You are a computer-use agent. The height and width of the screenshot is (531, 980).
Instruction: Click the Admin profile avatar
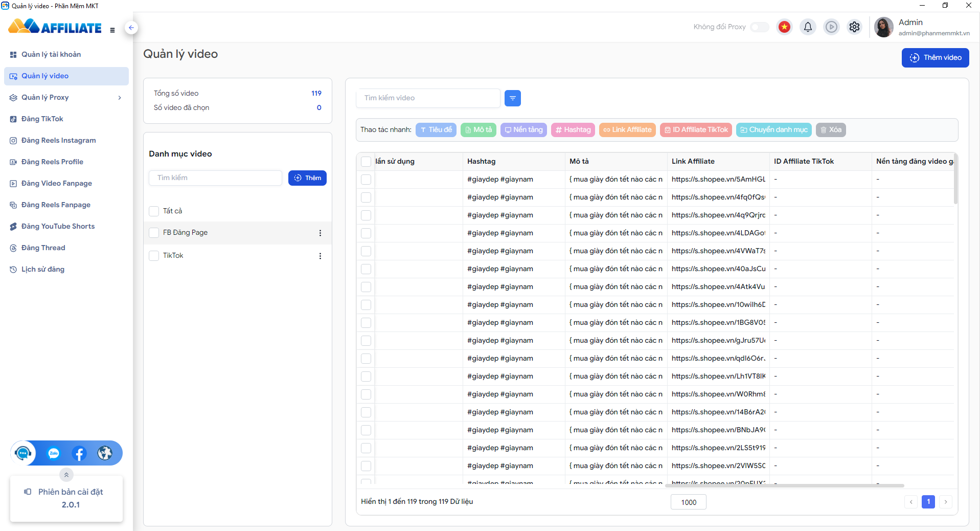coord(883,27)
